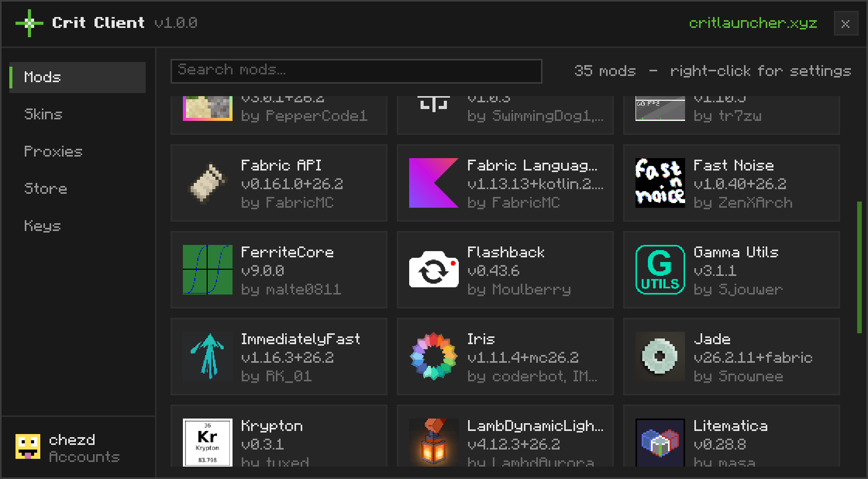Go to the Store tab

pos(78,189)
